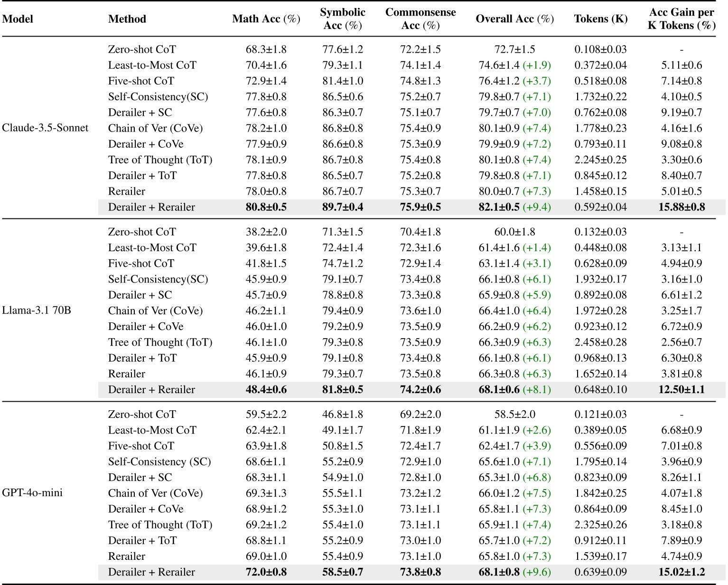Select the Claude-3.5-Sonnet model label
The width and height of the screenshot is (728, 585).
click(x=45, y=128)
